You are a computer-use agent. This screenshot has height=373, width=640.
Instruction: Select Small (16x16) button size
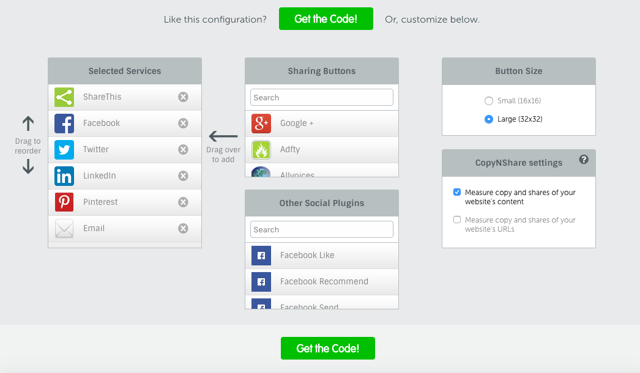point(489,101)
